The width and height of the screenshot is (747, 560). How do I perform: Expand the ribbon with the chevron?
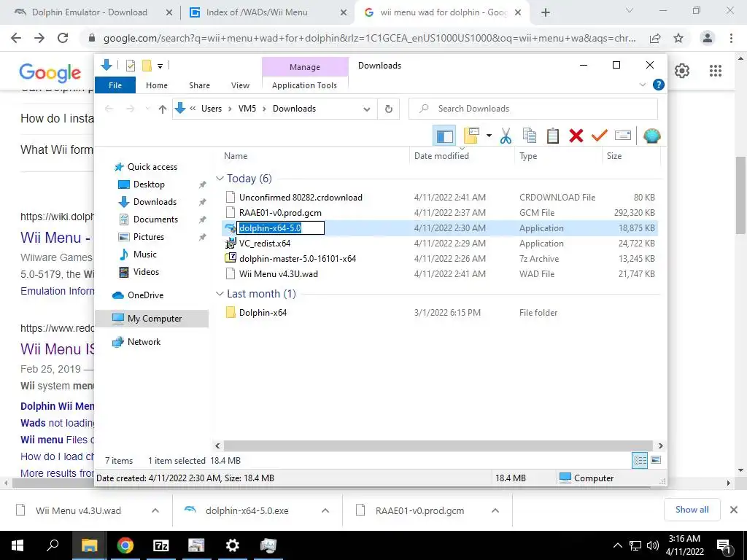(x=642, y=85)
